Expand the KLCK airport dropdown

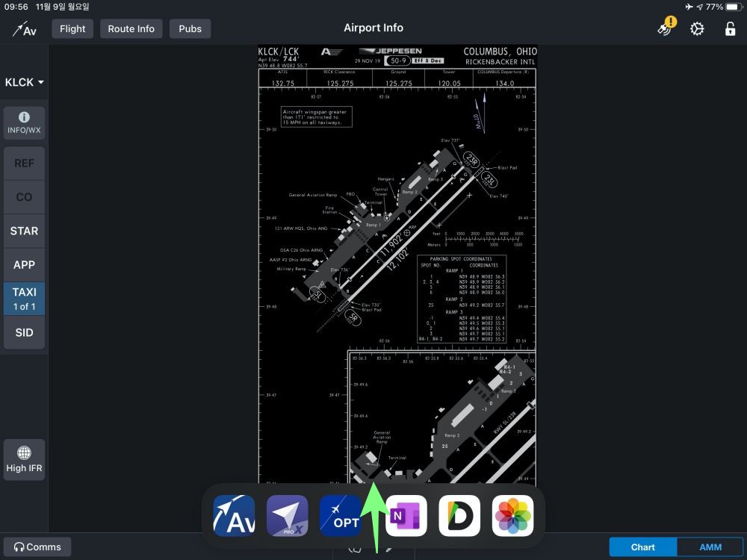(x=24, y=82)
